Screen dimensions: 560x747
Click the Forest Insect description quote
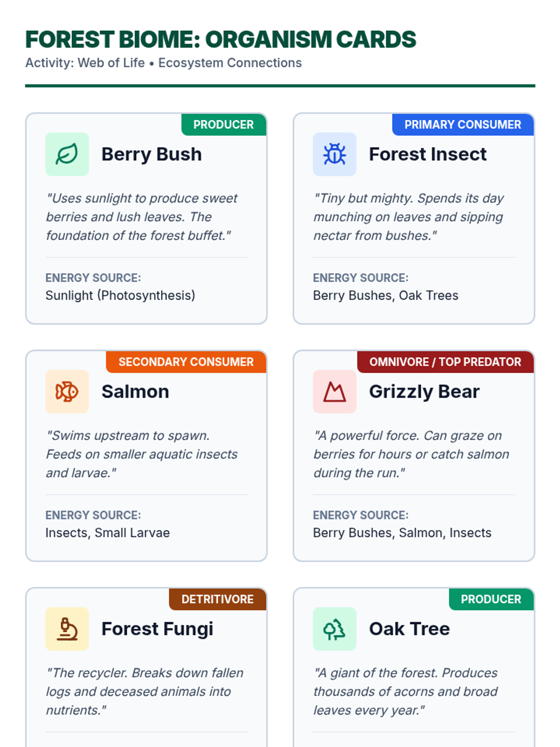tap(408, 217)
